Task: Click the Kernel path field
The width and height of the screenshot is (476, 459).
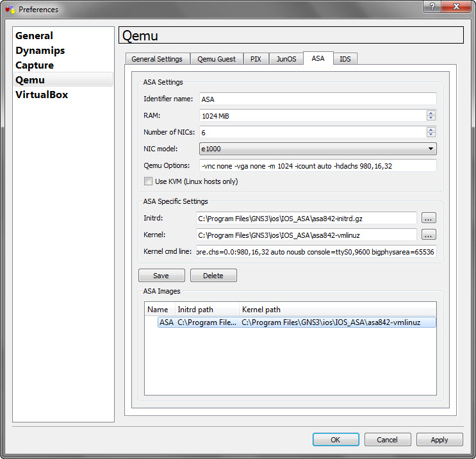Action: click(306, 235)
